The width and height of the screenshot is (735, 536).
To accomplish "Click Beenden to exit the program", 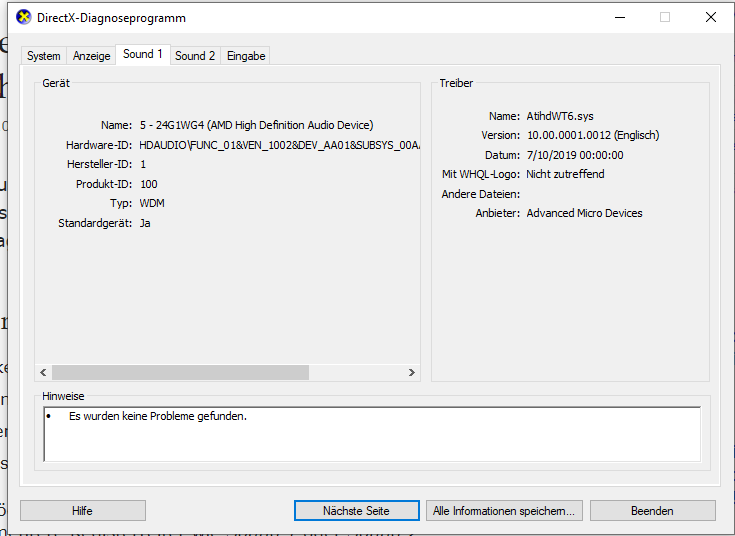I will [x=652, y=511].
